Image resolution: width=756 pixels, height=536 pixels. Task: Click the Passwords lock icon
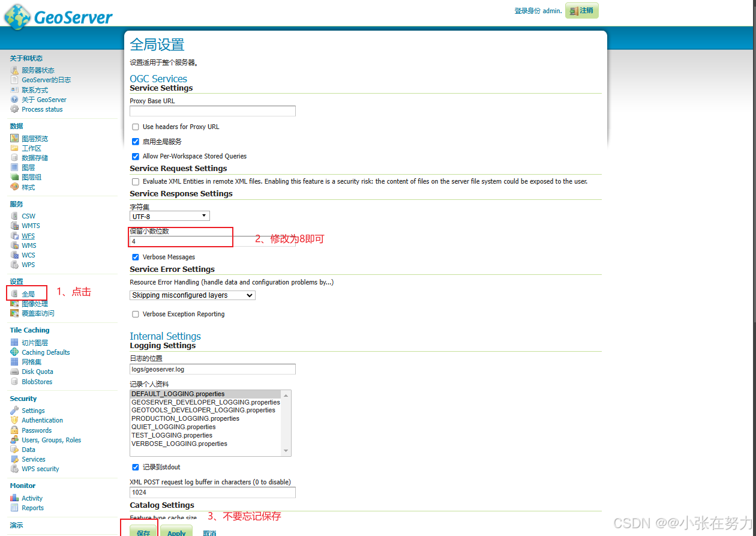click(x=14, y=430)
